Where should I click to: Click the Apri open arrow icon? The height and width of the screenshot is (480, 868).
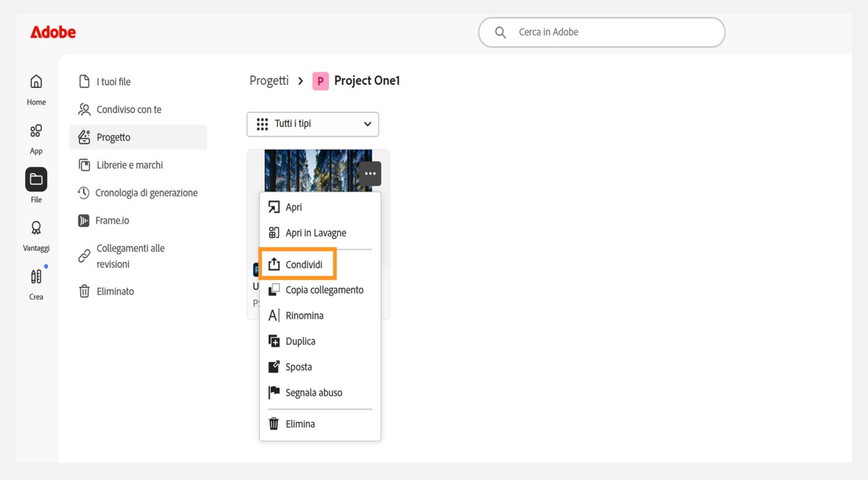coord(274,207)
